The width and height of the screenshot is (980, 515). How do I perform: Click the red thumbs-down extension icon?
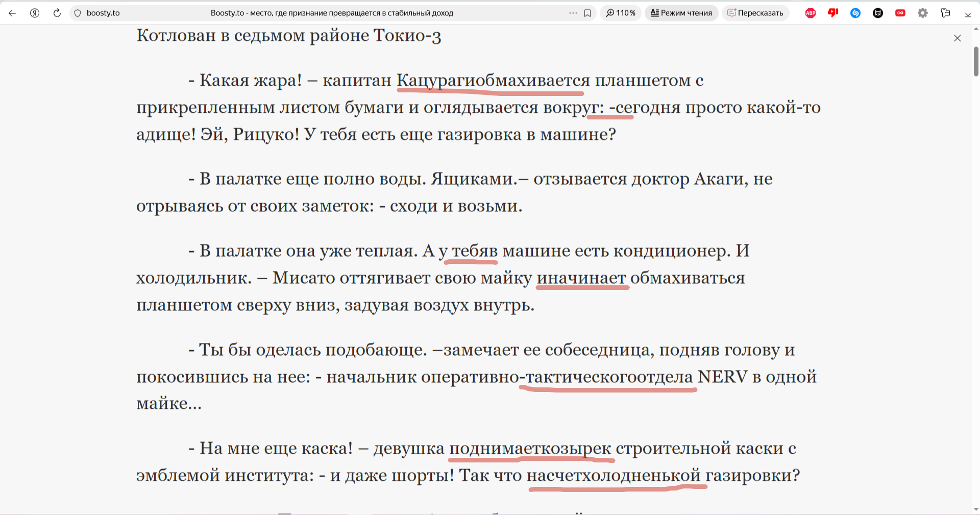point(833,13)
